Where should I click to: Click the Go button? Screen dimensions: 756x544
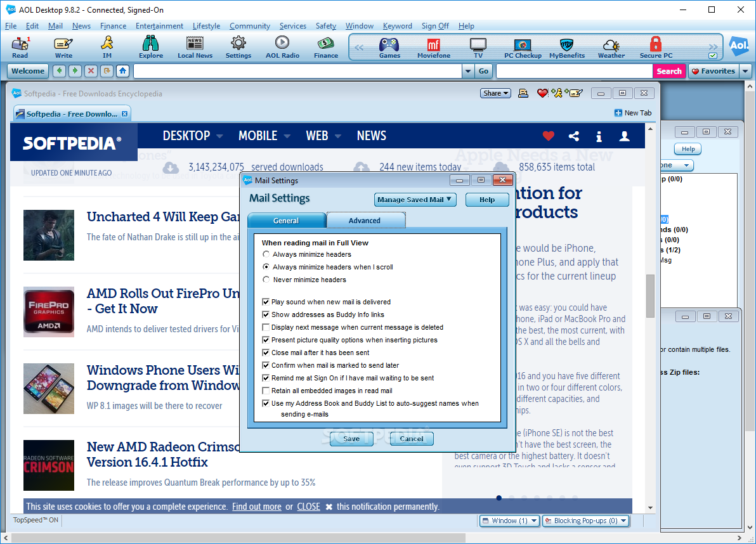(483, 71)
